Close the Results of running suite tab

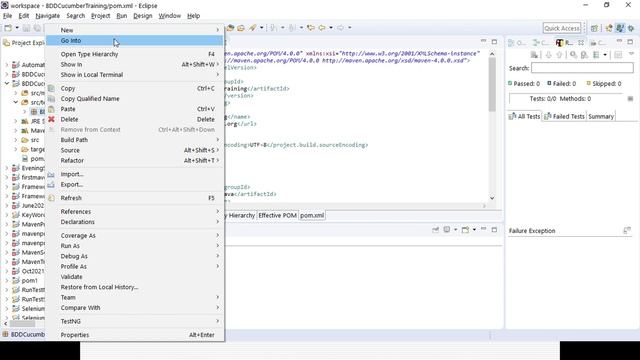coord(581,42)
